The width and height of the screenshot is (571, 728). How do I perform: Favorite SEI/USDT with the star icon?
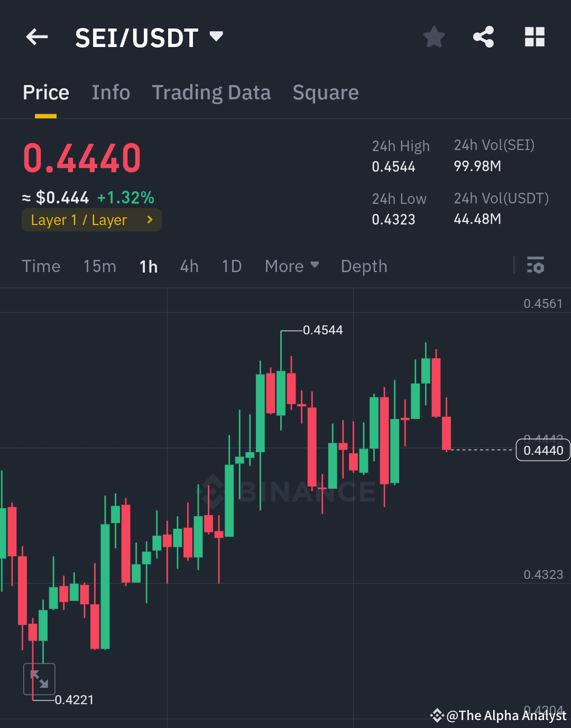coord(434,36)
